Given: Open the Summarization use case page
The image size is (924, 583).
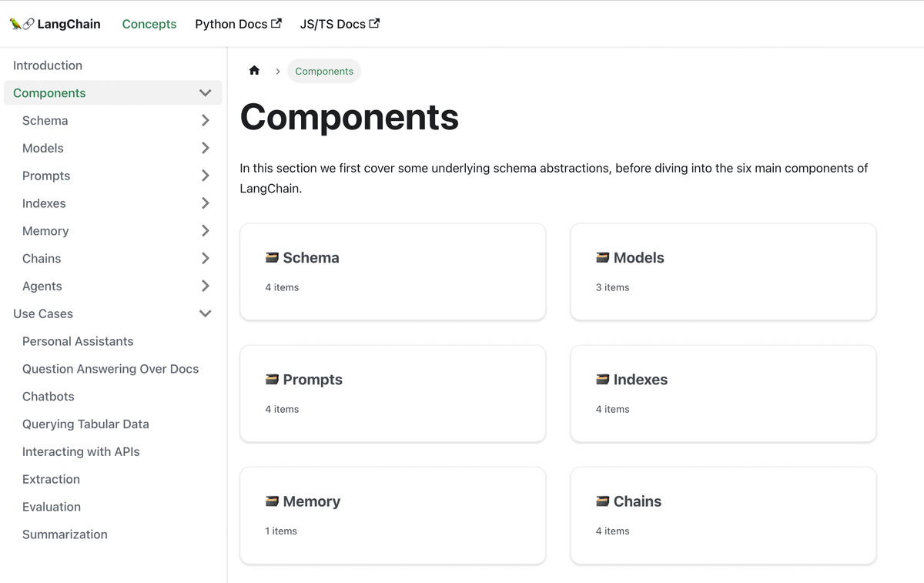Looking at the screenshot, I should click(65, 534).
